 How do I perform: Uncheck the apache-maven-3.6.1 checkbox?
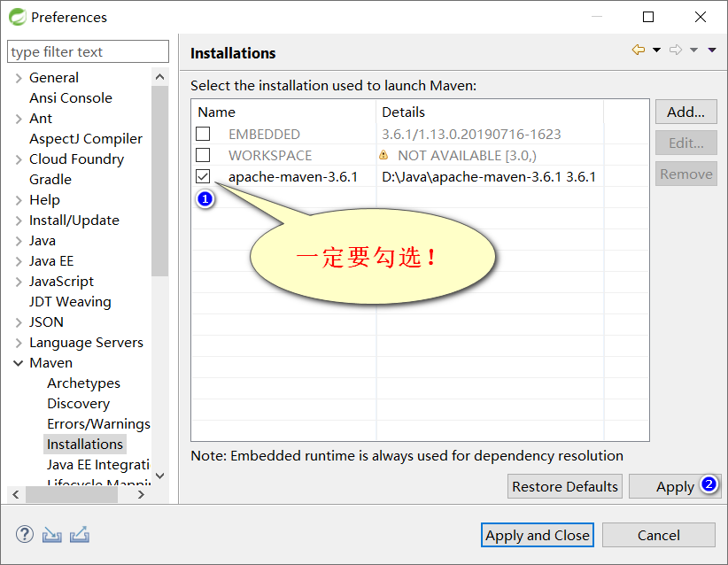(203, 176)
